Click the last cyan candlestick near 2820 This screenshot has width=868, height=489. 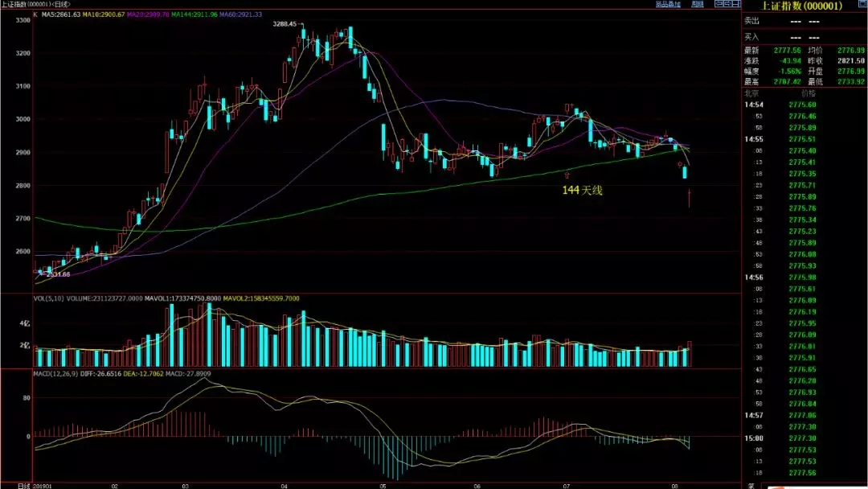point(685,171)
